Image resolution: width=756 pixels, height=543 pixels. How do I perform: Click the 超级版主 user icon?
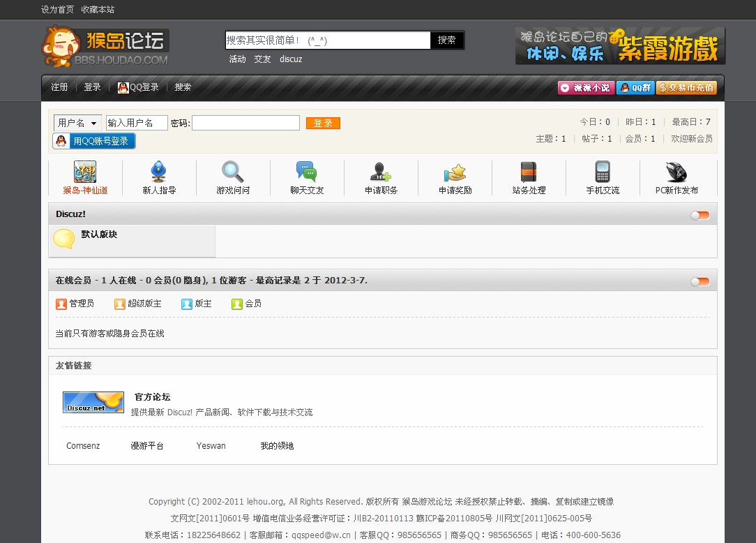(x=119, y=304)
